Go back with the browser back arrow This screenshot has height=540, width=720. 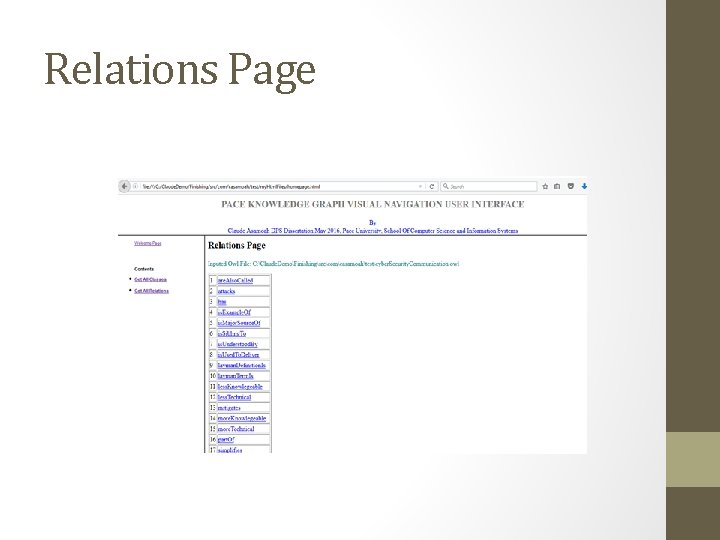click(x=124, y=186)
